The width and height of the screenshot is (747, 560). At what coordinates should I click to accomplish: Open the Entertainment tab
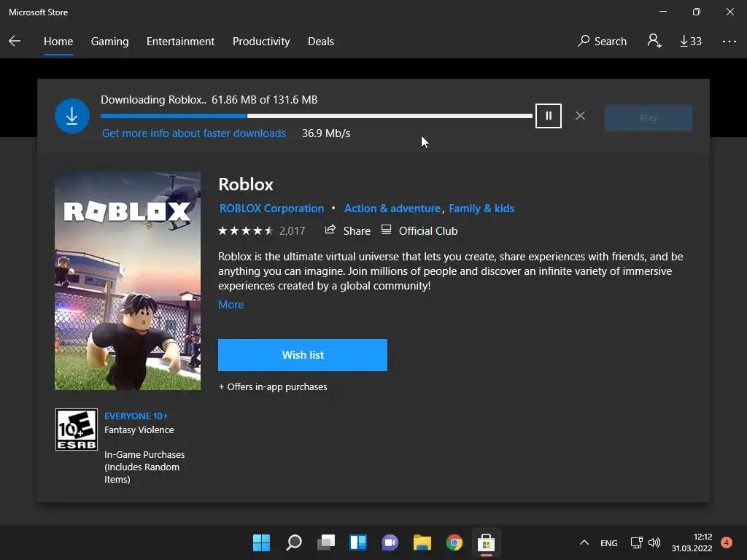click(181, 42)
